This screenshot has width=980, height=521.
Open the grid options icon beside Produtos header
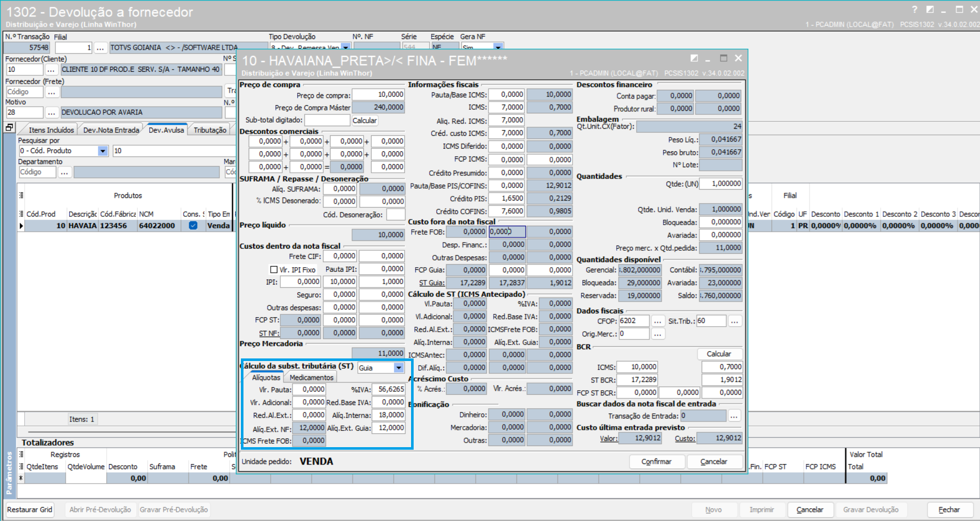(22, 195)
